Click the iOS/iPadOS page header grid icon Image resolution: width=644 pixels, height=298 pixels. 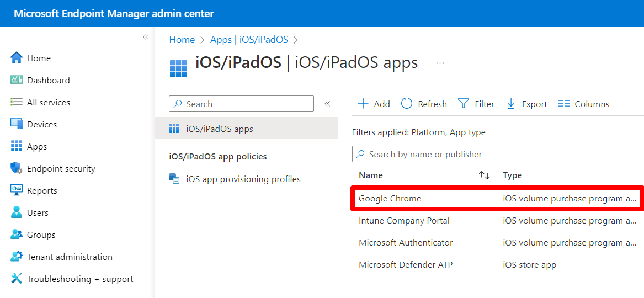(178, 68)
